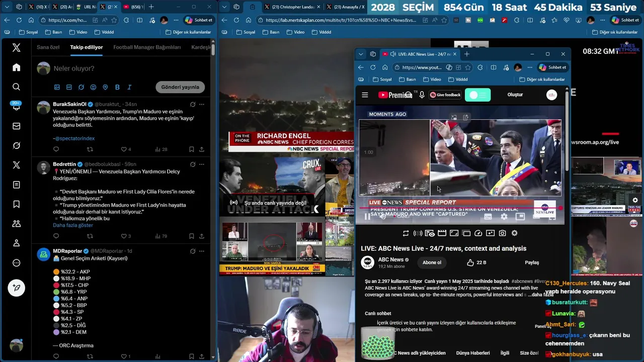This screenshot has width=644, height=362.
Task: Open YouTube player settings gear
Action: pyautogui.click(x=504, y=217)
